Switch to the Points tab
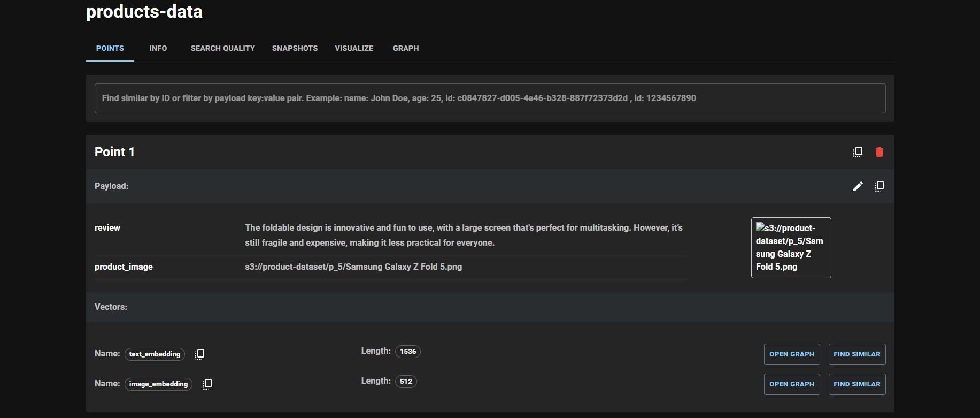This screenshot has width=980, height=418. [110, 48]
